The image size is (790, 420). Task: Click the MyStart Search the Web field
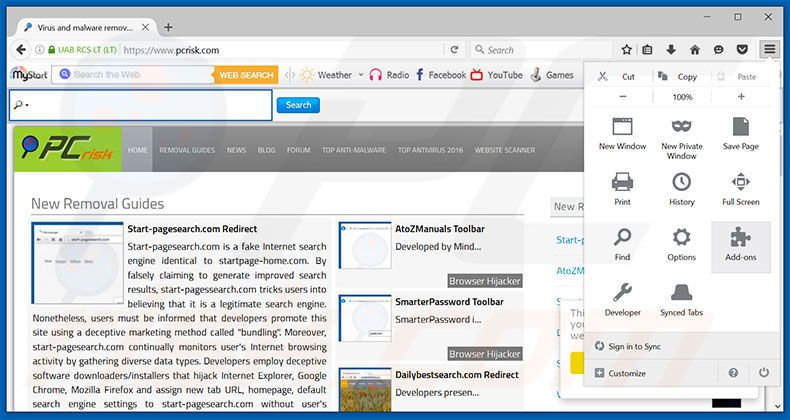(133, 75)
